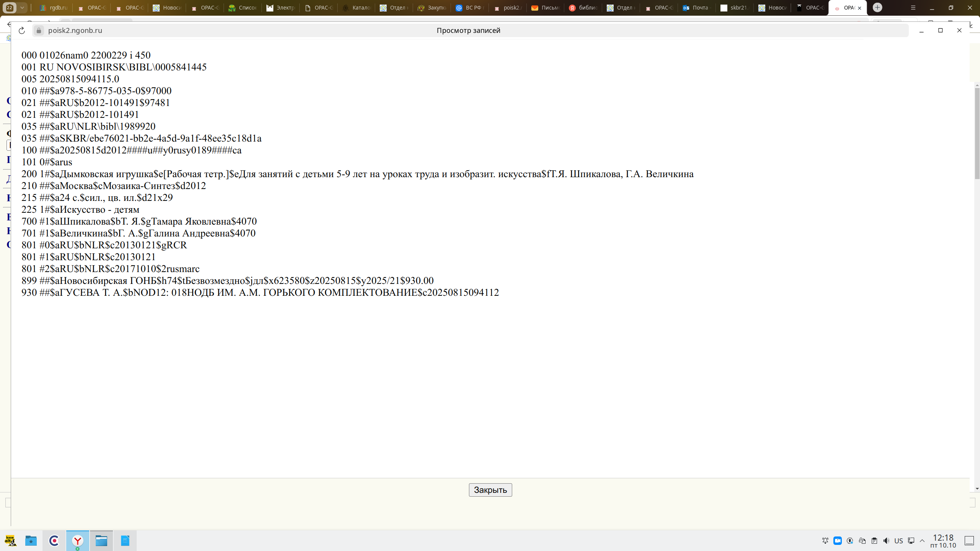This screenshot has width=980, height=551.
Task: Open the base alt start menu
Action: coord(10,541)
